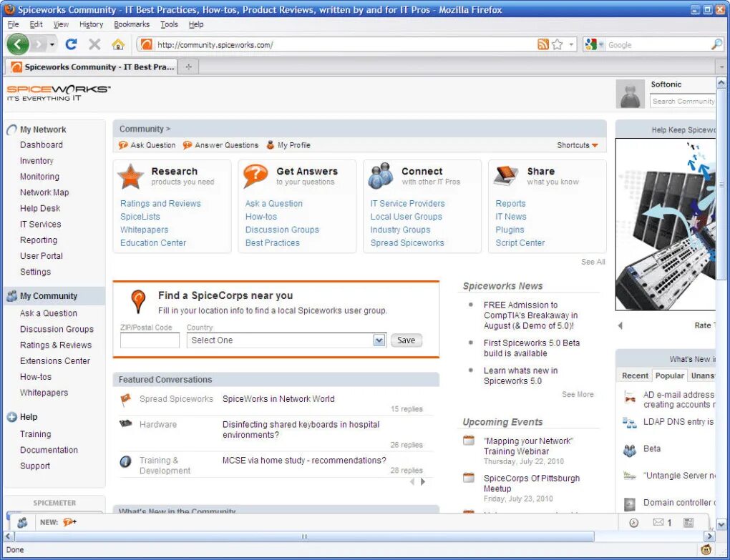Open the mail envelope icon showing 1
Viewport: 730px width, 560px height.
coord(658,522)
